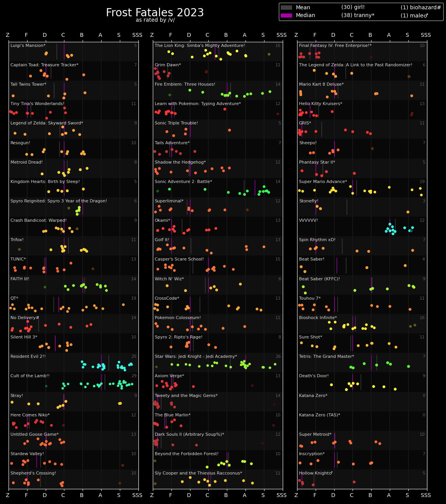Click the '(1) male♂' legend entry

click(414, 16)
